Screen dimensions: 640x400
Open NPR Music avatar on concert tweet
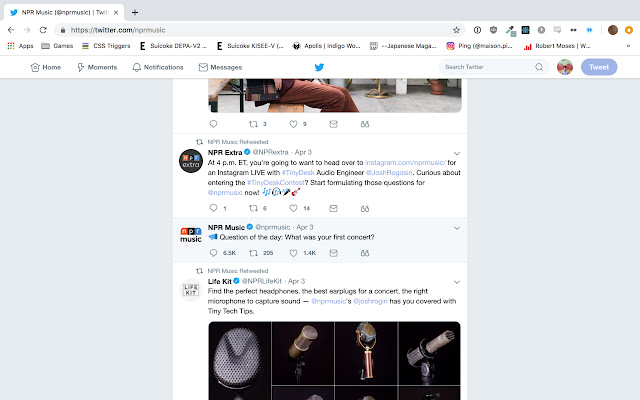click(191, 235)
